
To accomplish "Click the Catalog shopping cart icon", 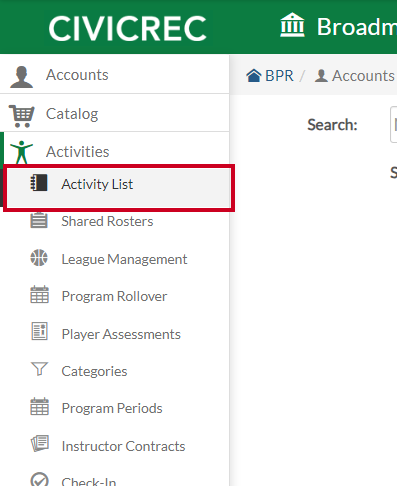I will (x=22, y=116).
